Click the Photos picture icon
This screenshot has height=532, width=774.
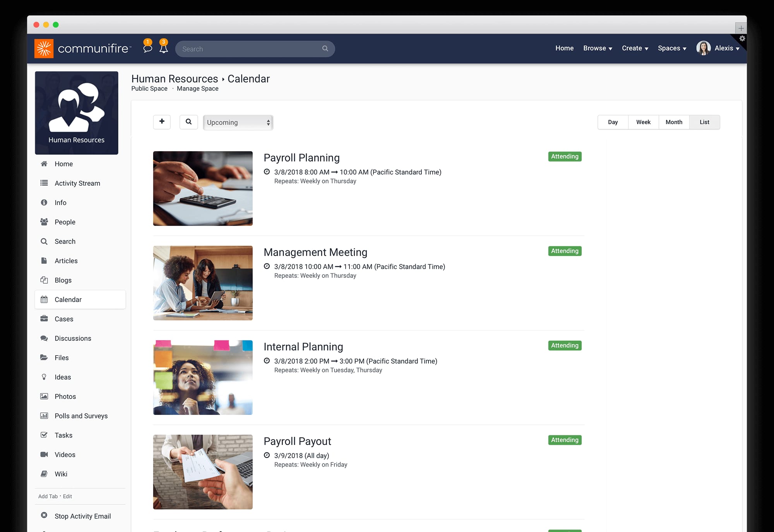(44, 396)
